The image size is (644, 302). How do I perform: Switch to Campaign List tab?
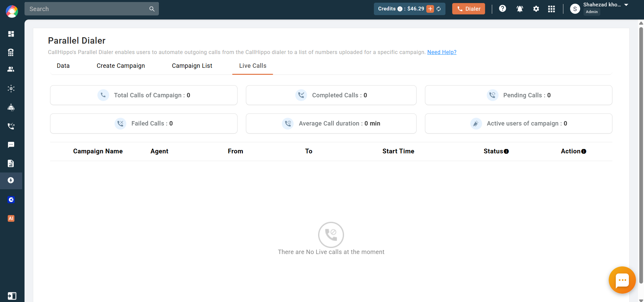pos(192,66)
